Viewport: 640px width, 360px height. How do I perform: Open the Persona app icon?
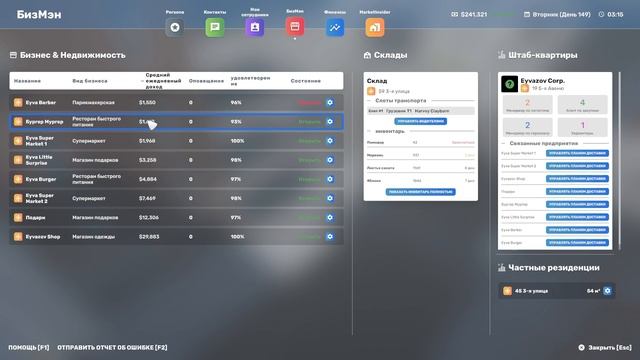click(x=175, y=27)
